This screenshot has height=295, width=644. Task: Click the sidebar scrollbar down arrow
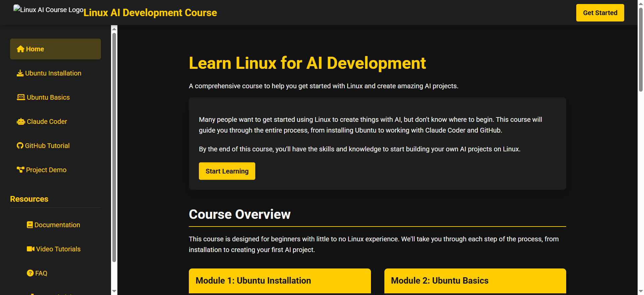[x=114, y=291]
